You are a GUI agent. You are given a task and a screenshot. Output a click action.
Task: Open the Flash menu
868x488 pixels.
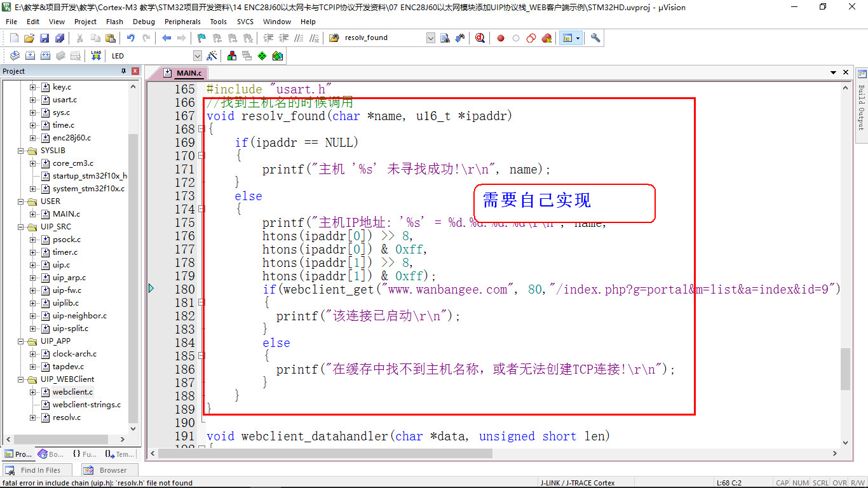pyautogui.click(x=114, y=22)
